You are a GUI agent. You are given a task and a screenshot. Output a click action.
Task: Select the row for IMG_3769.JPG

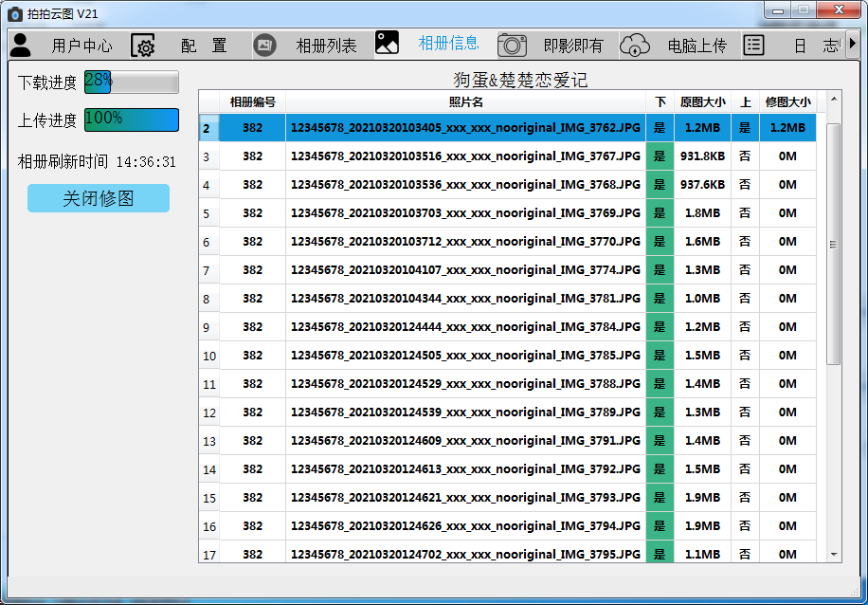[465, 213]
